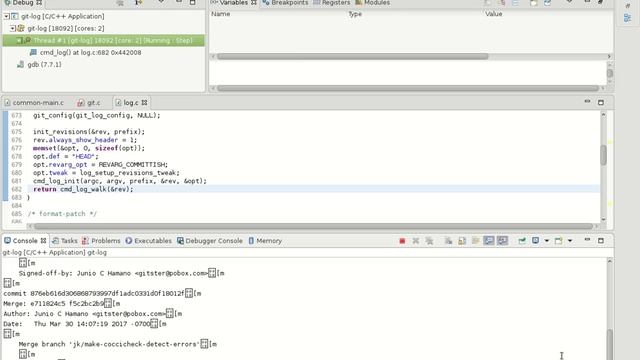This screenshot has height=360, width=640.
Task: Remove all terminated launches in Console
Action: point(429,241)
